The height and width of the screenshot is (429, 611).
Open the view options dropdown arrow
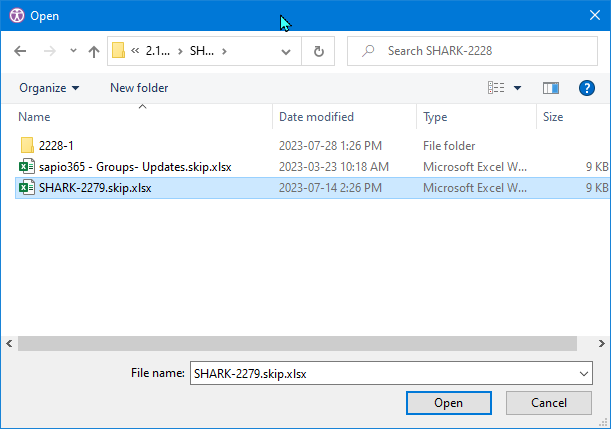[x=517, y=88]
